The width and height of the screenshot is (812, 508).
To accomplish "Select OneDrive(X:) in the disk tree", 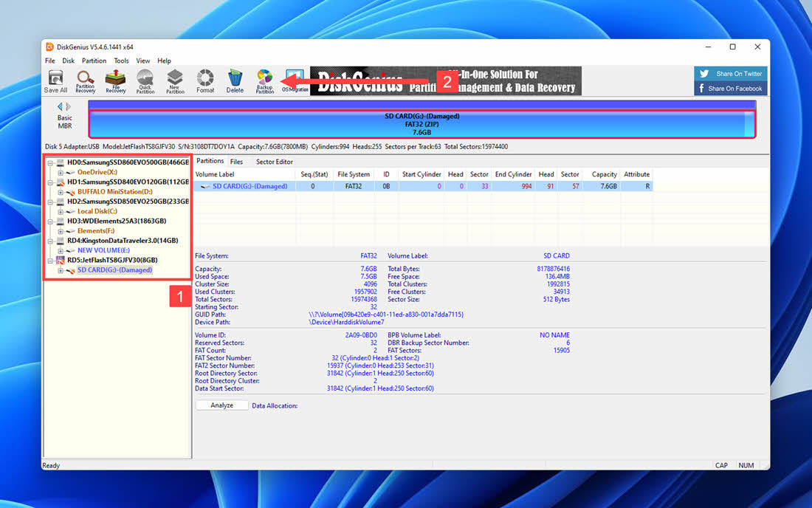I will 97,173.
